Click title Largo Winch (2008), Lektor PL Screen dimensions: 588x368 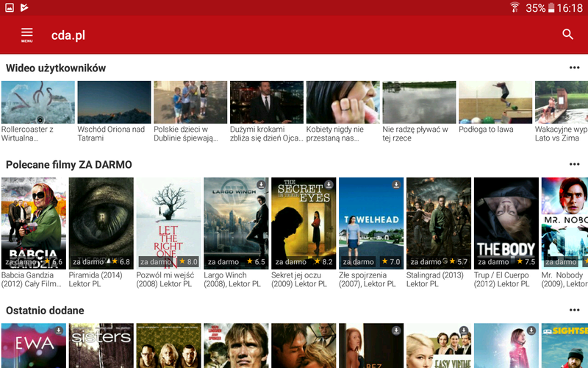click(x=232, y=280)
